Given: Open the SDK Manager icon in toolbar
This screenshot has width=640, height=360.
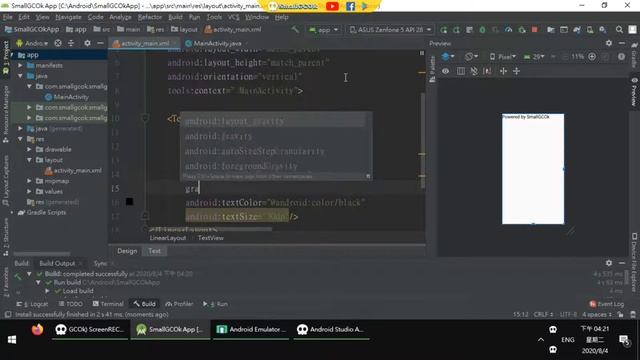Looking at the screenshot, I should 603,30.
